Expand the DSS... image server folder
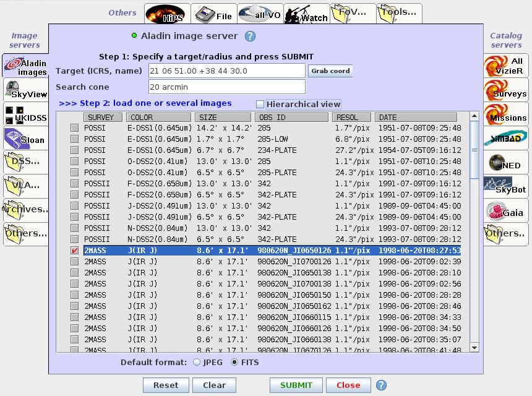 point(25,162)
